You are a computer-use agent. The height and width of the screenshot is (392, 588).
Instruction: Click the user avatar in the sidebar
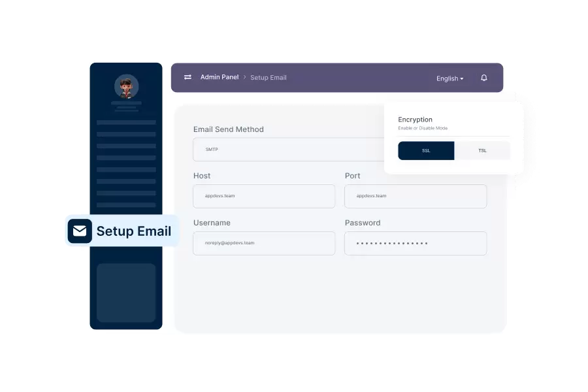pos(126,86)
